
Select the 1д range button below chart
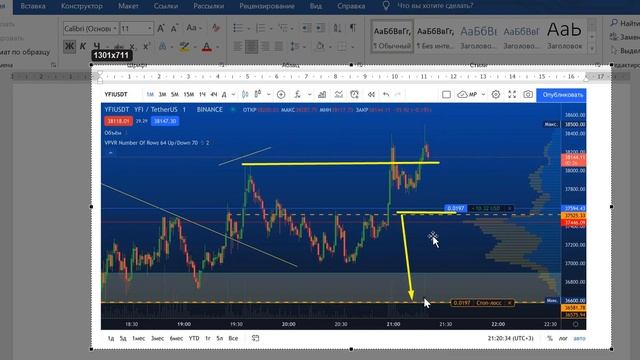point(111,338)
